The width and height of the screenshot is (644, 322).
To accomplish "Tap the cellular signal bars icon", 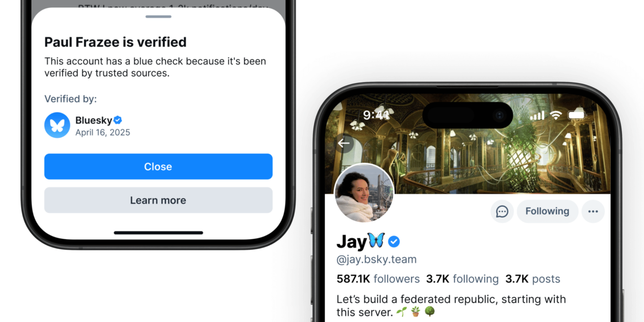I will pos(538,115).
